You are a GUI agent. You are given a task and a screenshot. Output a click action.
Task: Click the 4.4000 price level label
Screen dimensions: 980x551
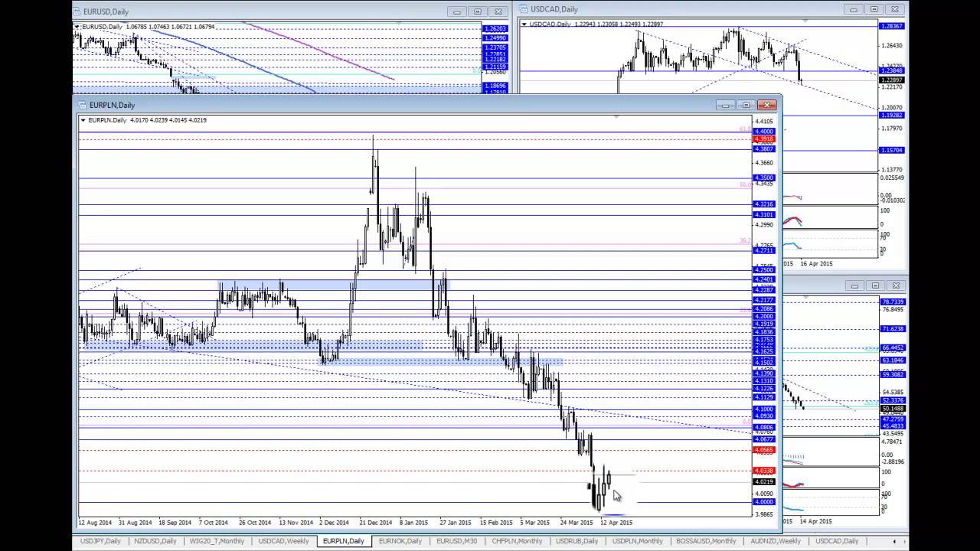tap(764, 132)
